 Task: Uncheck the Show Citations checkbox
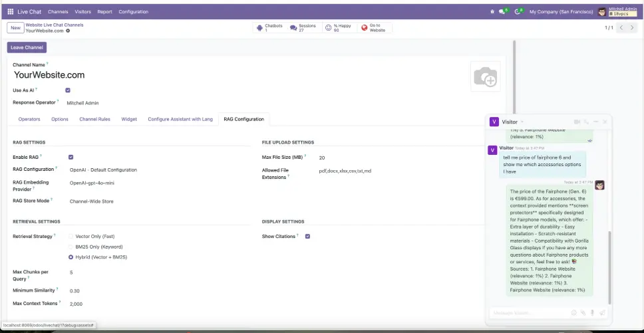tap(307, 237)
